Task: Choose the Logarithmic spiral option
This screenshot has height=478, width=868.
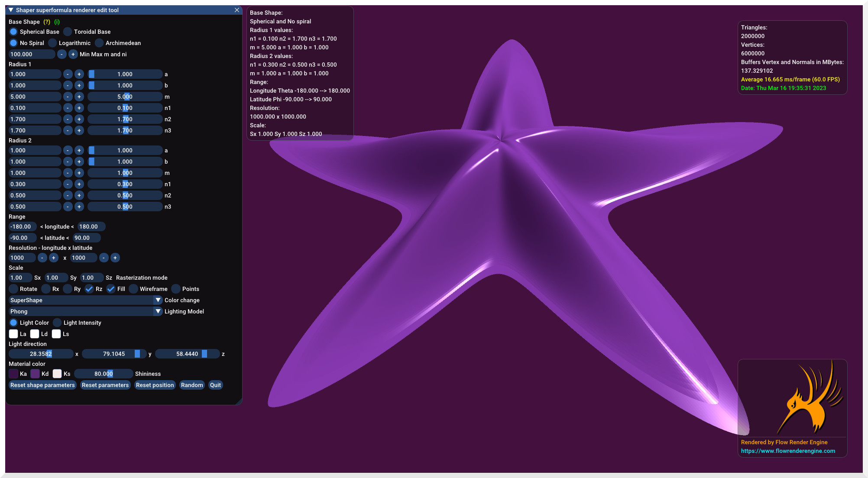Action: [x=52, y=43]
